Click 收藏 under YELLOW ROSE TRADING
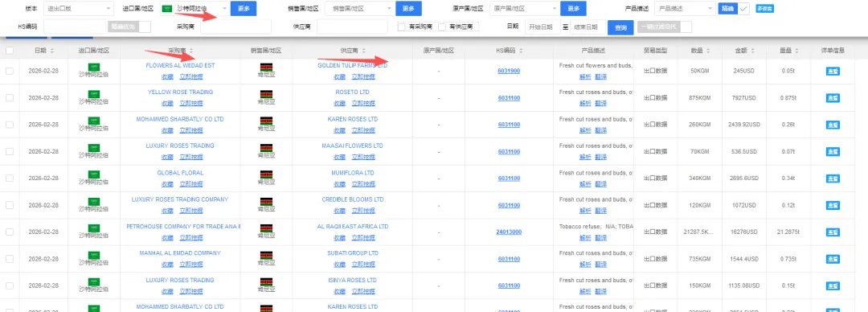Viewport: 868px width, 312px height. 167,104
